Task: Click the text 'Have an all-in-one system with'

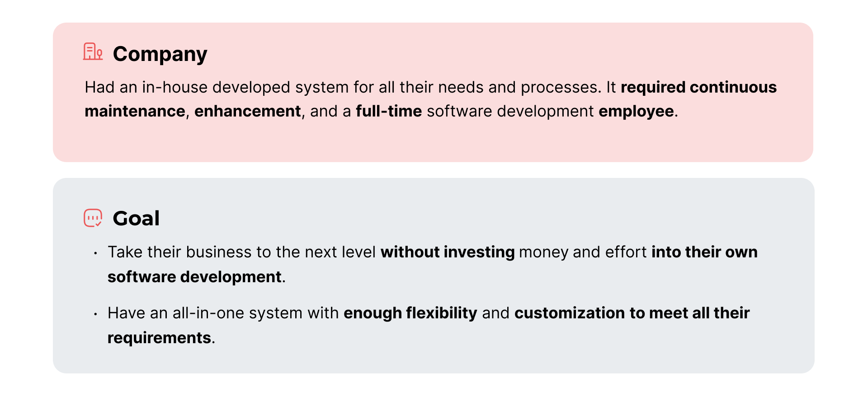Action: pos(223,313)
